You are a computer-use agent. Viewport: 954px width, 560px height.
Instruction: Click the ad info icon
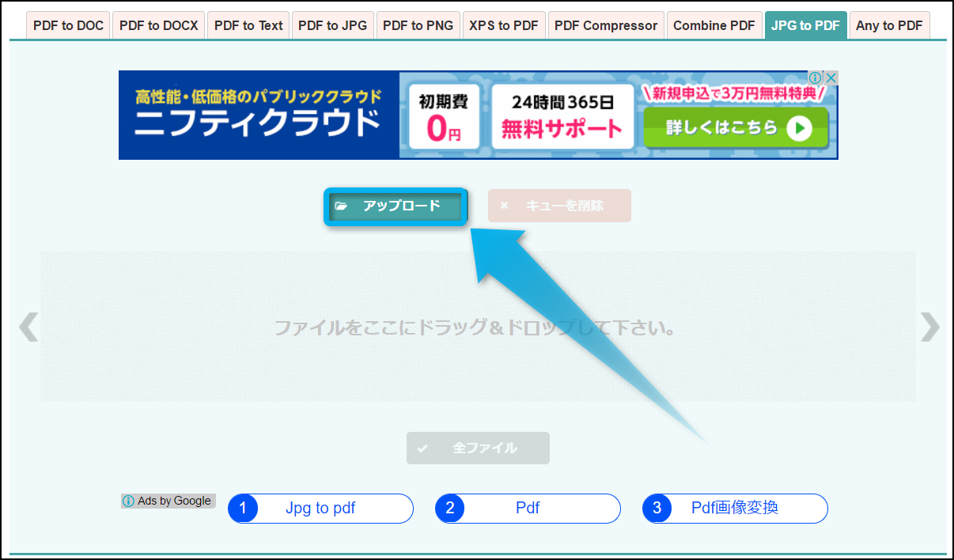tap(816, 78)
